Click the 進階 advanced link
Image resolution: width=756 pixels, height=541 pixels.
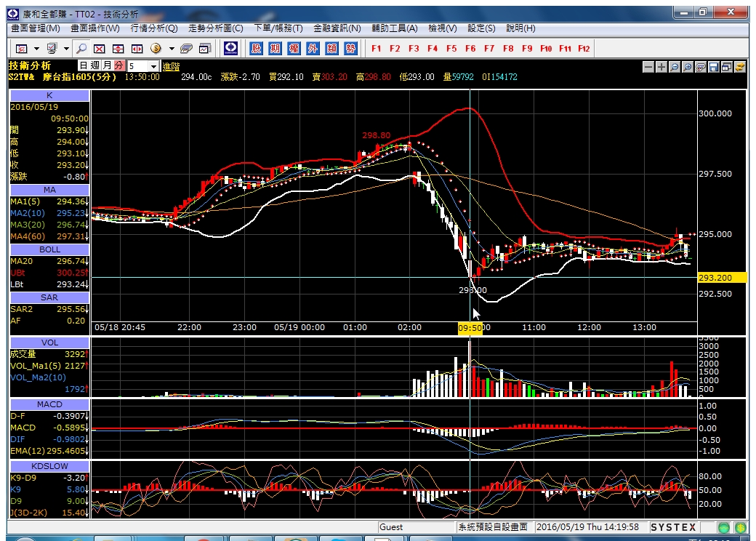click(x=171, y=67)
